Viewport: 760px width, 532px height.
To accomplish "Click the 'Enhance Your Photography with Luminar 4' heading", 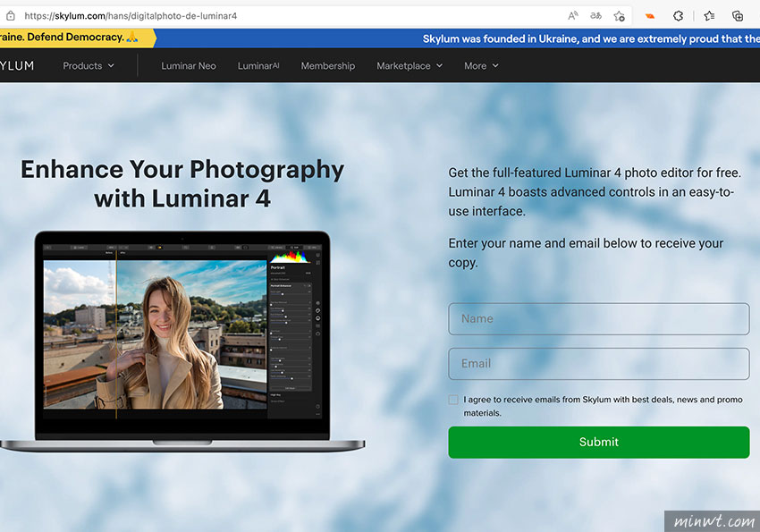I will (182, 183).
